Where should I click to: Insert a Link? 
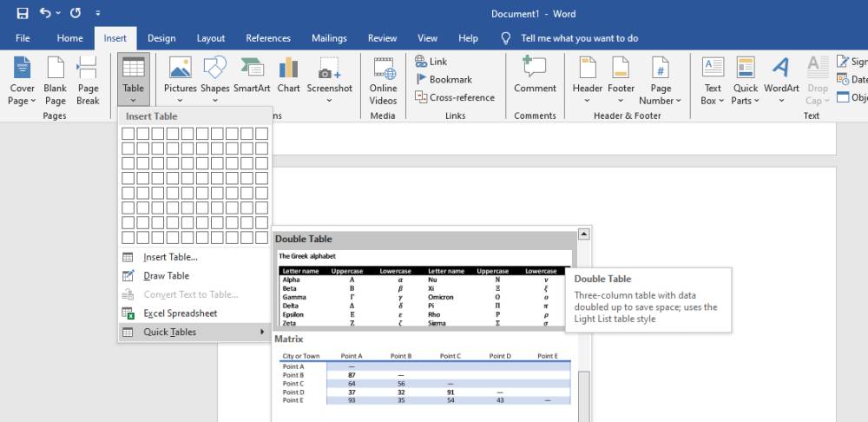pyautogui.click(x=431, y=62)
